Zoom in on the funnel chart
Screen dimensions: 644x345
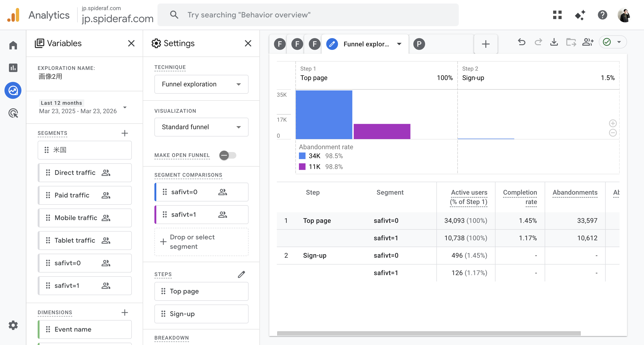612,123
